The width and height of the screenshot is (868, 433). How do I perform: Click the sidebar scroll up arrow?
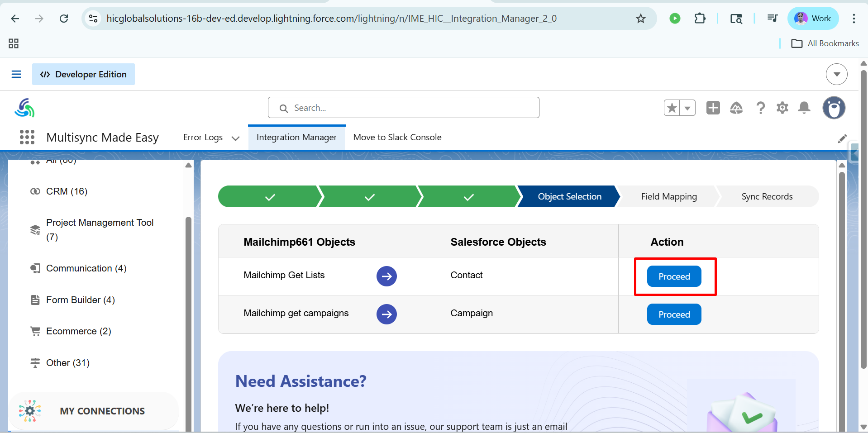(188, 165)
